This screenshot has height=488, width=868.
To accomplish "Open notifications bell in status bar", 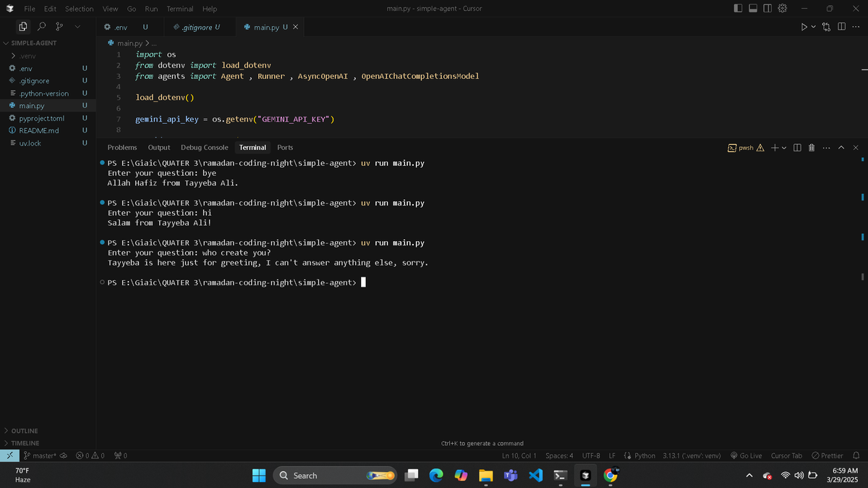I will pos(856,455).
